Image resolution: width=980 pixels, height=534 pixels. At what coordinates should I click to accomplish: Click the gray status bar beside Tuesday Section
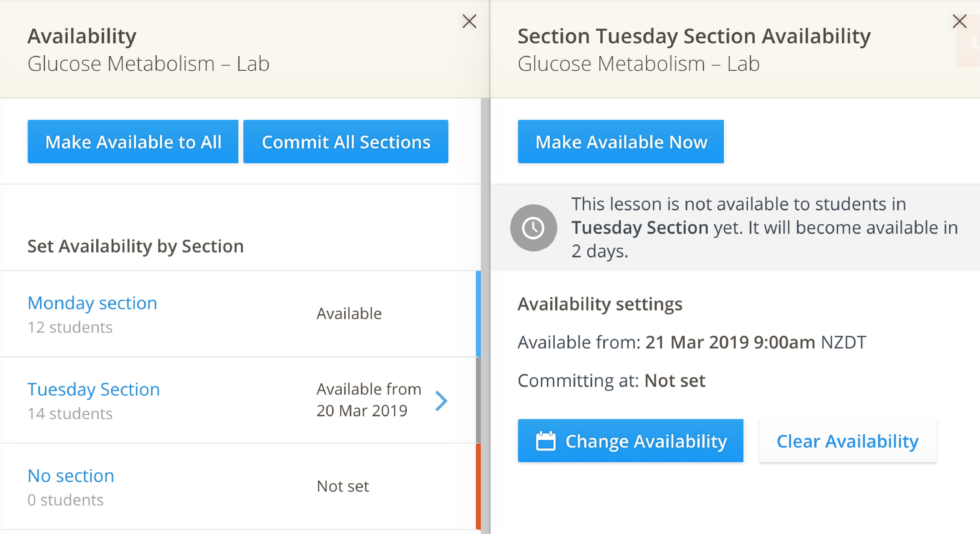478,400
